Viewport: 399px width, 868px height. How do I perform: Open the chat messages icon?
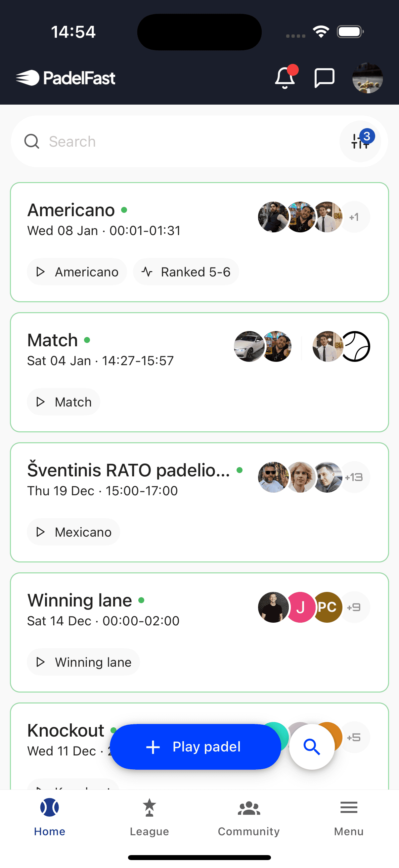324,78
